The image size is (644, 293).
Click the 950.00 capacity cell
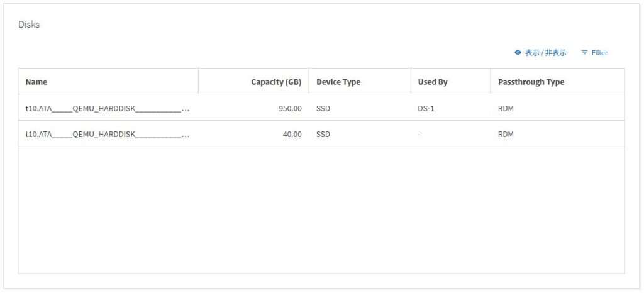point(290,109)
